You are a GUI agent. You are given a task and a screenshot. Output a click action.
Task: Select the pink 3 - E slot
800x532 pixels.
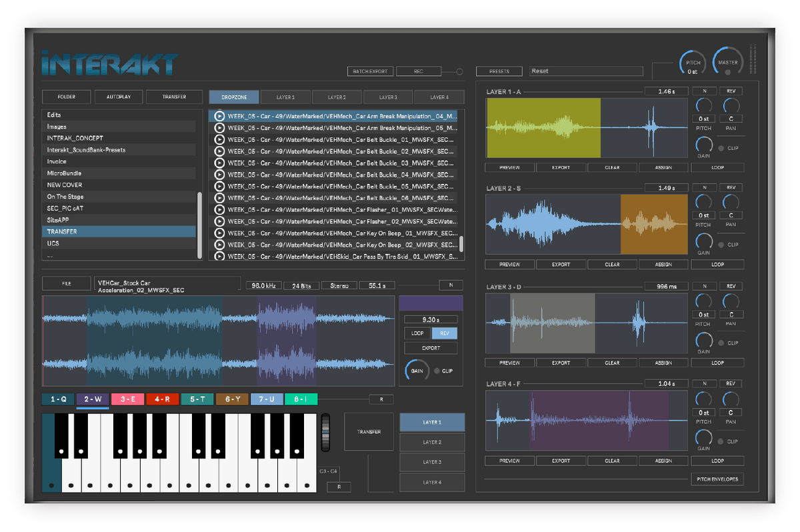(x=128, y=399)
